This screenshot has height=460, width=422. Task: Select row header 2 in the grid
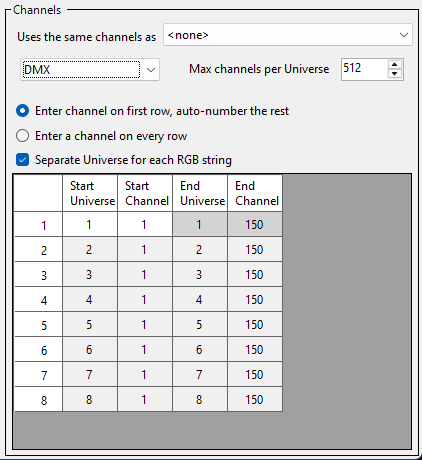click(x=38, y=250)
